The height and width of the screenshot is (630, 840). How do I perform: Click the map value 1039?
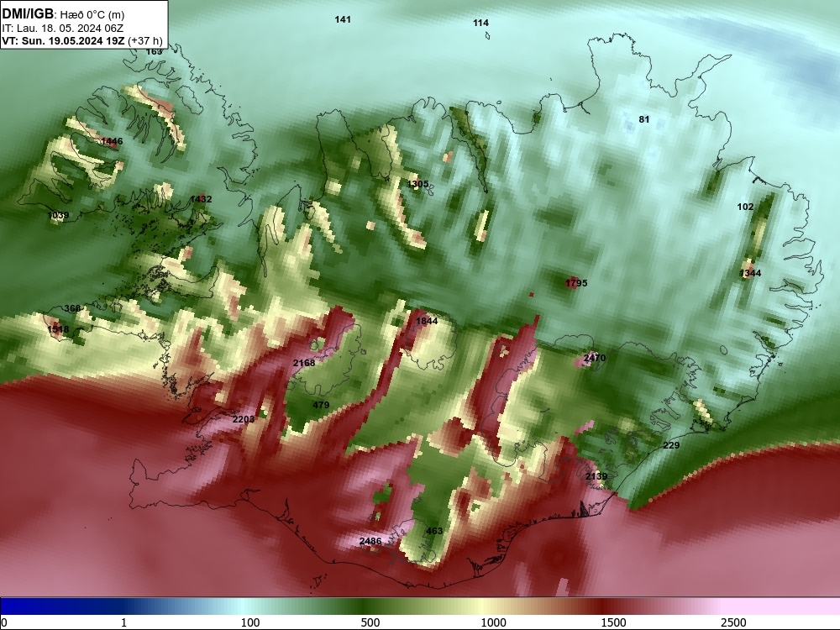tap(58, 215)
